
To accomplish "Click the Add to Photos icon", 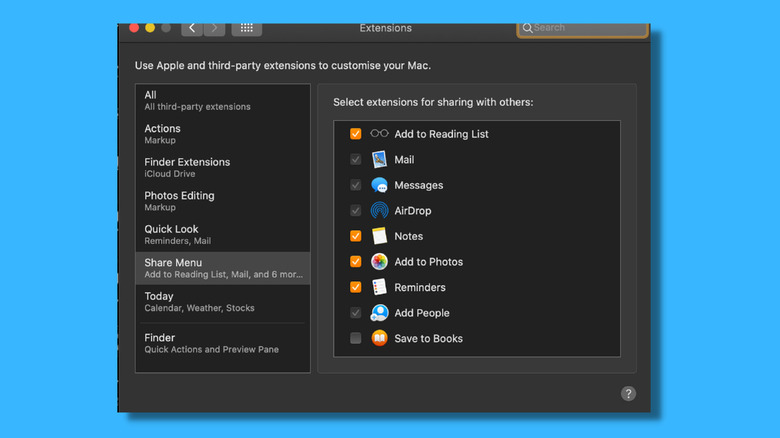I will [x=379, y=262].
